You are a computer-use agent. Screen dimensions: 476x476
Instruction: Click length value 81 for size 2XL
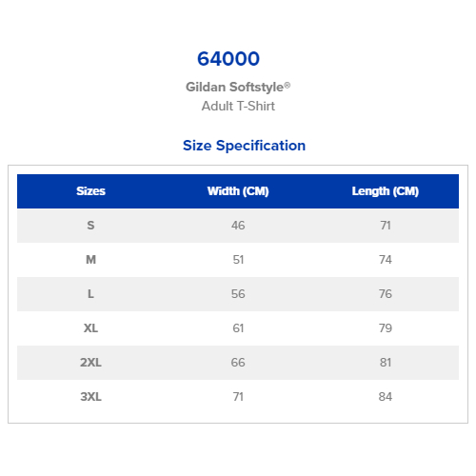tap(386, 363)
